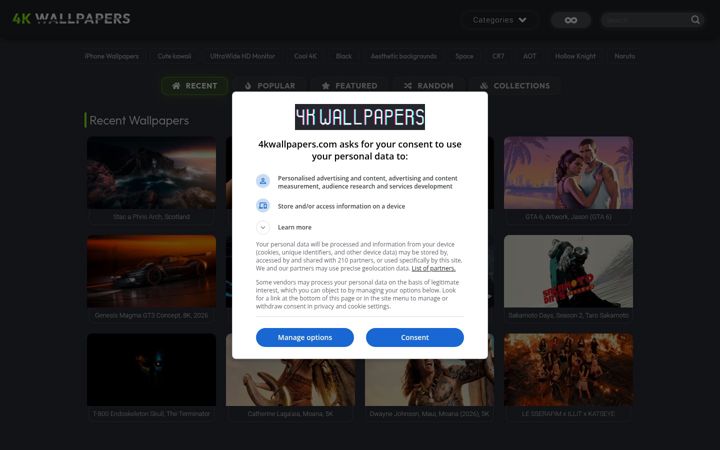The width and height of the screenshot is (720, 450).
Task: Click the Stac a Phris Arch caption text
Action: point(152,217)
